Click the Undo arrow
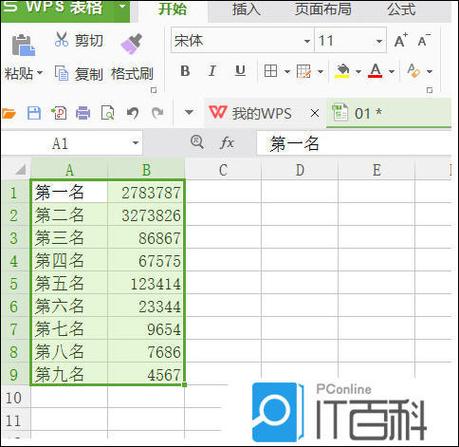 pos(133,113)
